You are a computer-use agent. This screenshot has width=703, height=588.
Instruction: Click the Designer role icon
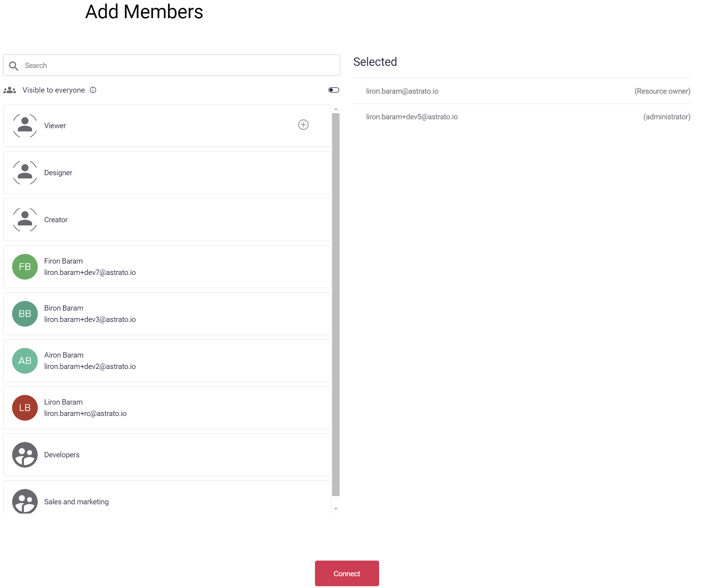pyautogui.click(x=25, y=172)
